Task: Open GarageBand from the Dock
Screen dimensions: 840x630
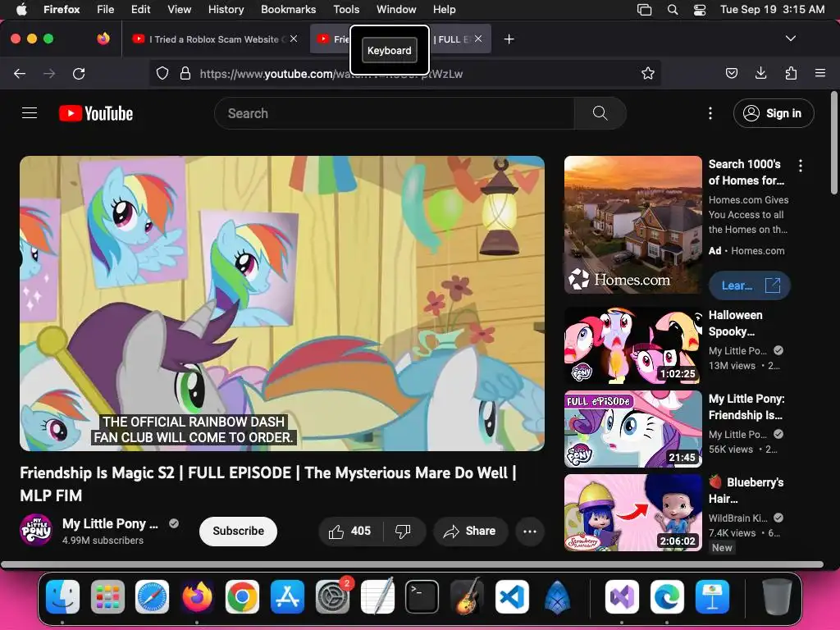Action: [x=467, y=596]
